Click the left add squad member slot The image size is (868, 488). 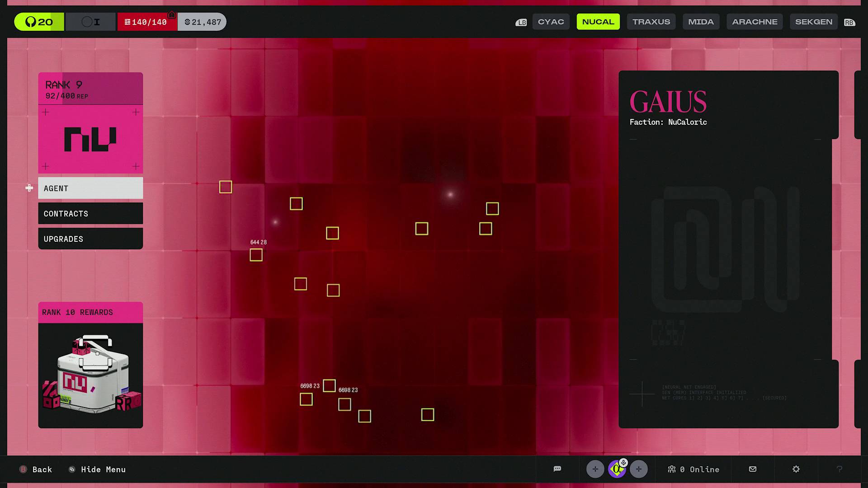(x=595, y=469)
